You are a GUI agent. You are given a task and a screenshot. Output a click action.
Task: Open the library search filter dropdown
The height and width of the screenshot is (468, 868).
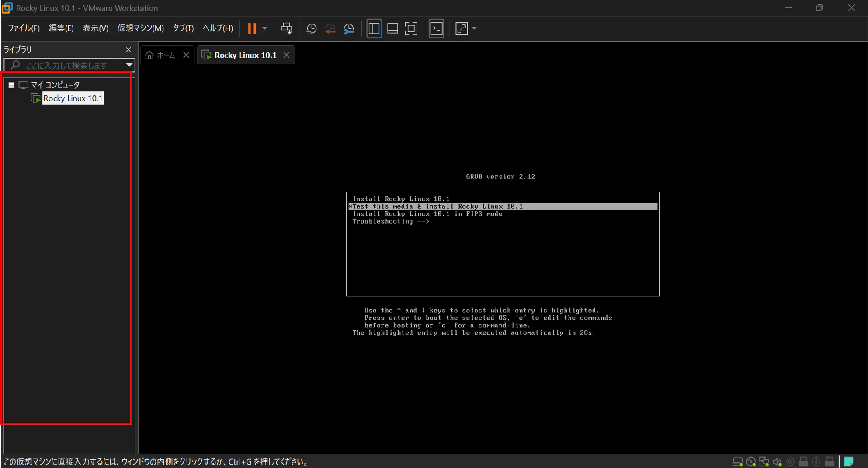click(129, 65)
